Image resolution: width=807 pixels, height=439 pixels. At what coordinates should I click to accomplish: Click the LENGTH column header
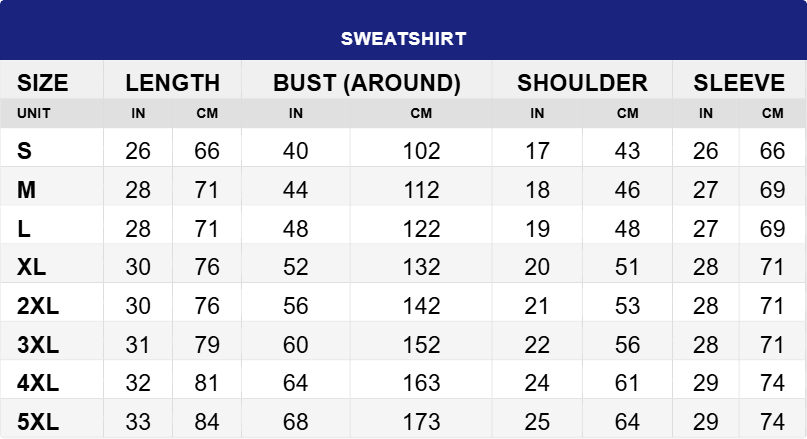[x=173, y=83]
